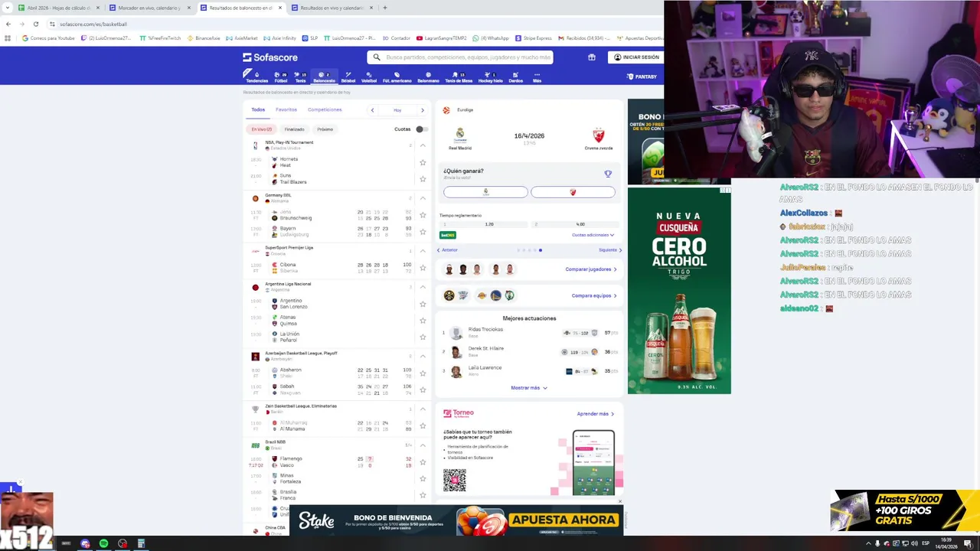Screen dimensions: 980x551
Task: Star the Cibona vs Sibenka match
Action: [423, 268]
